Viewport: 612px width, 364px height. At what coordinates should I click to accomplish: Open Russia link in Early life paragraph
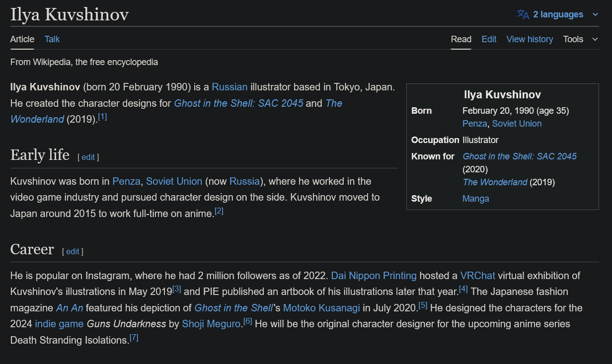(244, 181)
